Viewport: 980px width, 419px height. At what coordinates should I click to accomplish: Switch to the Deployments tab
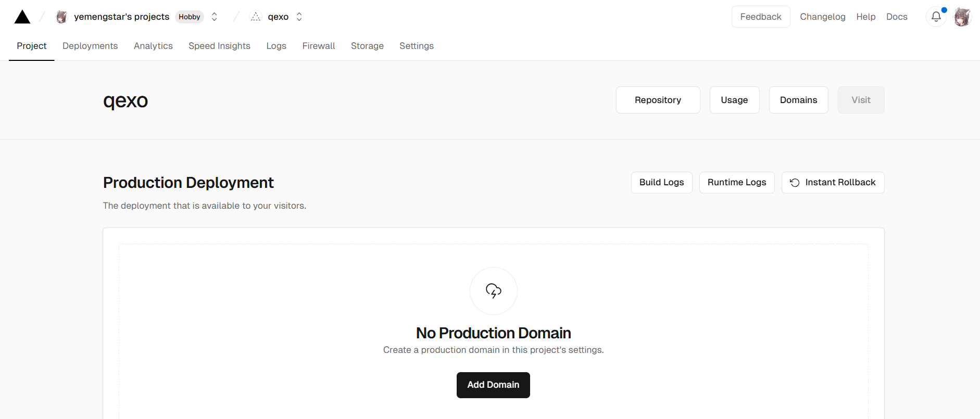[x=90, y=46]
